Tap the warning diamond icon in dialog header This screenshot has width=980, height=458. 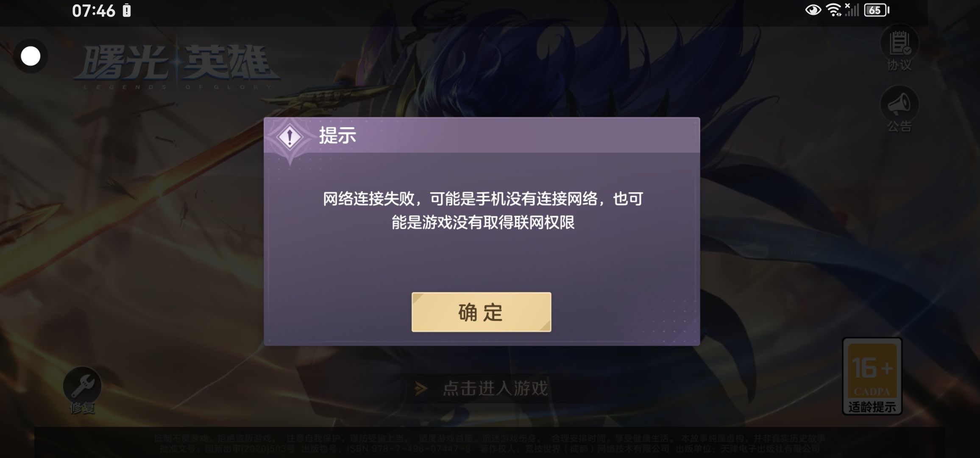click(x=290, y=137)
